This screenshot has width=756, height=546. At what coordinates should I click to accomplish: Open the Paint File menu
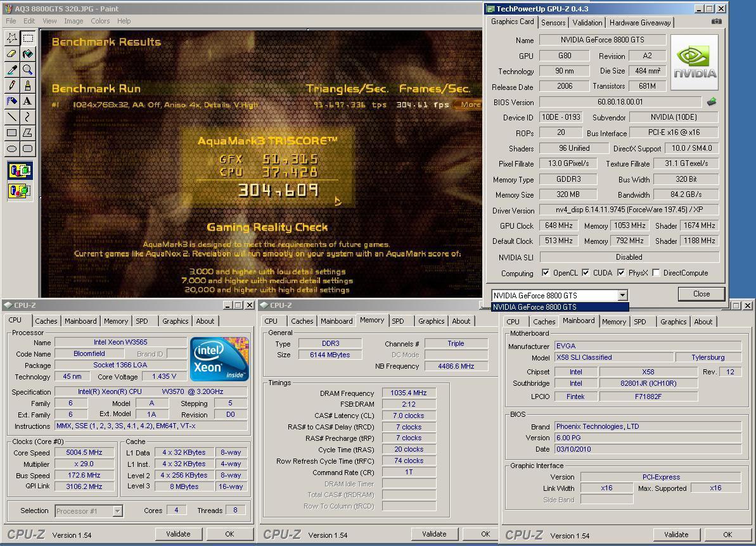pyautogui.click(x=11, y=21)
